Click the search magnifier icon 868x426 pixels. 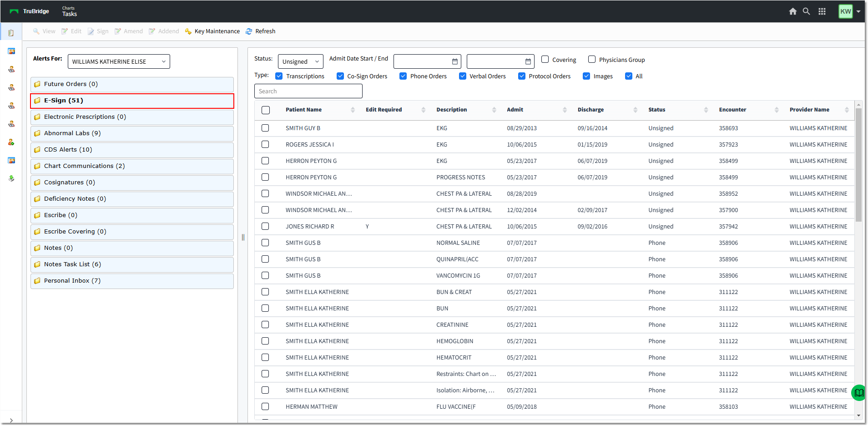[806, 11]
